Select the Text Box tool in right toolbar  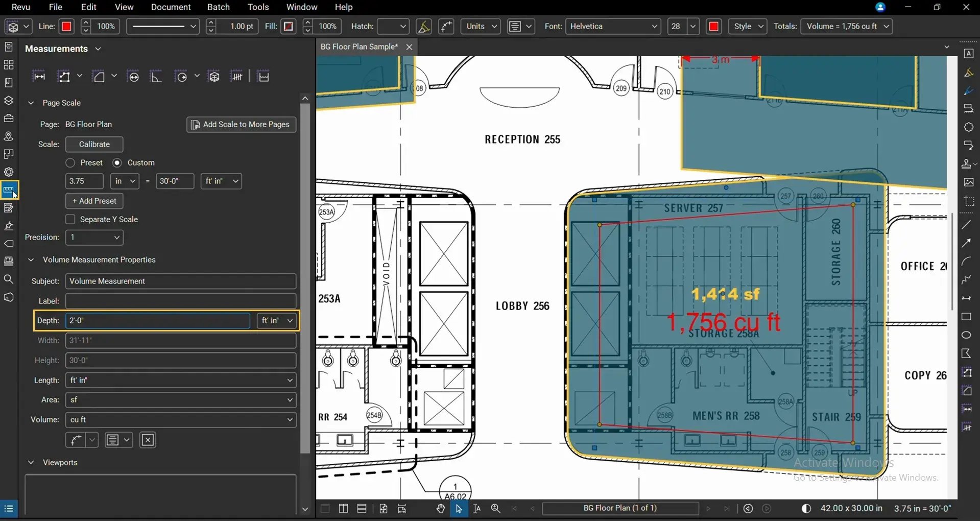pos(968,54)
